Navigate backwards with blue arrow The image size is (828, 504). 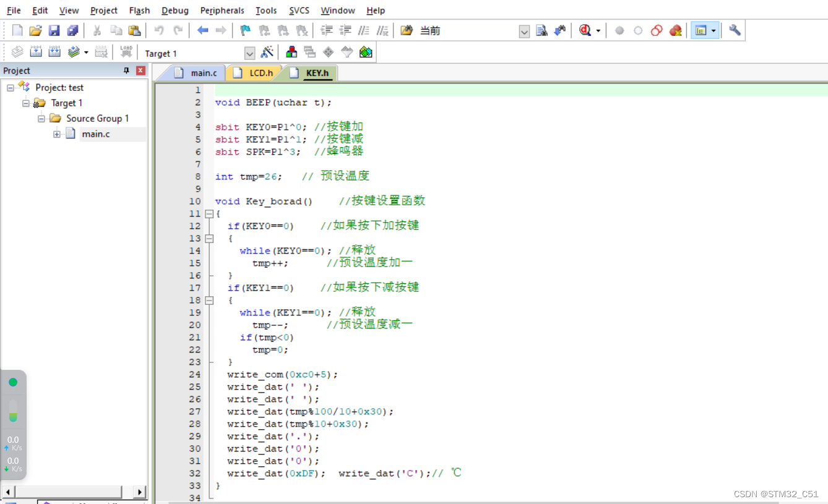point(202,30)
